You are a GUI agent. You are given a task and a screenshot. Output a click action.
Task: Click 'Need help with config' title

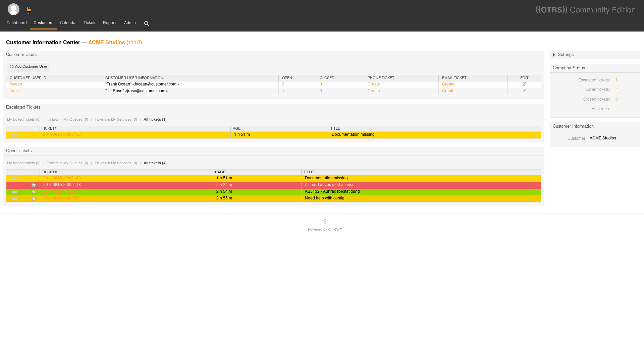324,198
